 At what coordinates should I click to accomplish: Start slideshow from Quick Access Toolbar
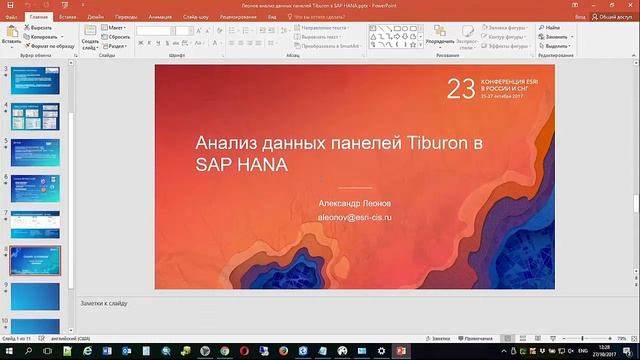coord(65,5)
